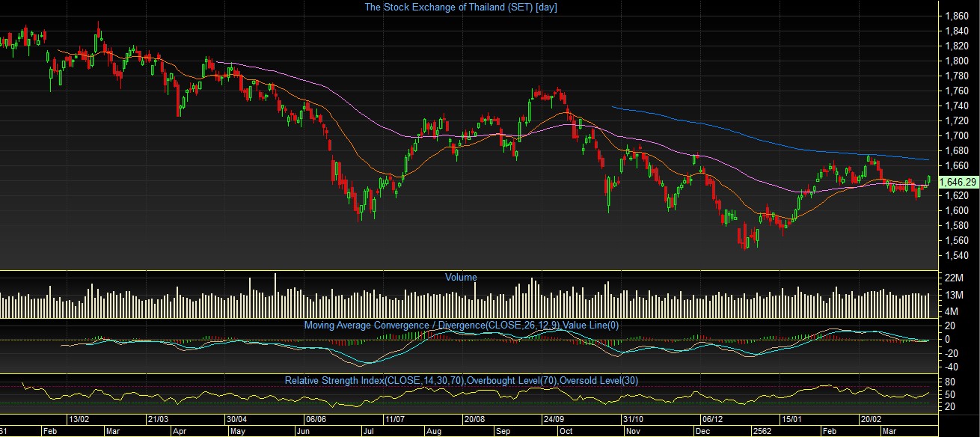Select the 1,720 price level label
980x437 pixels.
(x=957, y=120)
